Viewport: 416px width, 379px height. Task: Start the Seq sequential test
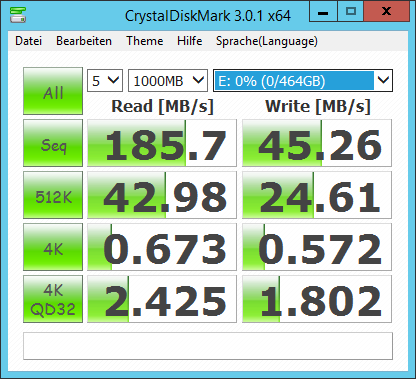click(x=53, y=143)
